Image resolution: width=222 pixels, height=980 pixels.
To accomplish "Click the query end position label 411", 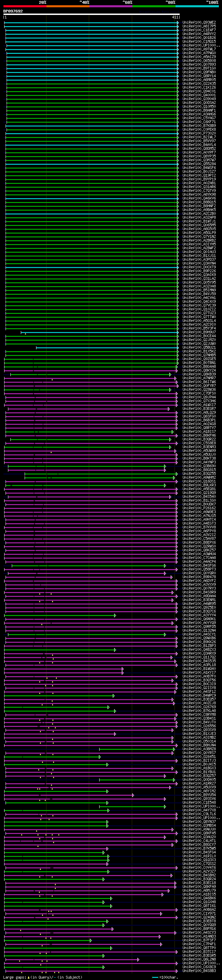I will point(175,17).
